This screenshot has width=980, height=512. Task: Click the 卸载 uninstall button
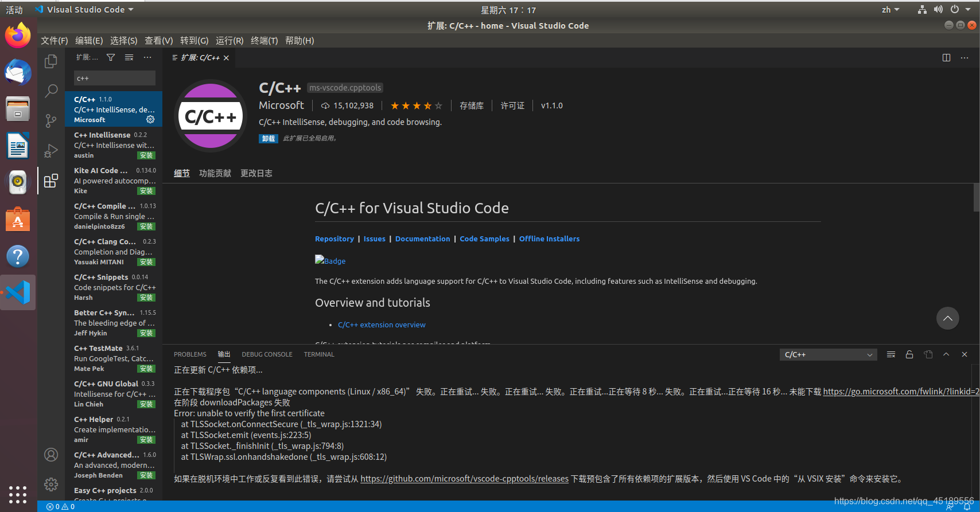click(269, 138)
